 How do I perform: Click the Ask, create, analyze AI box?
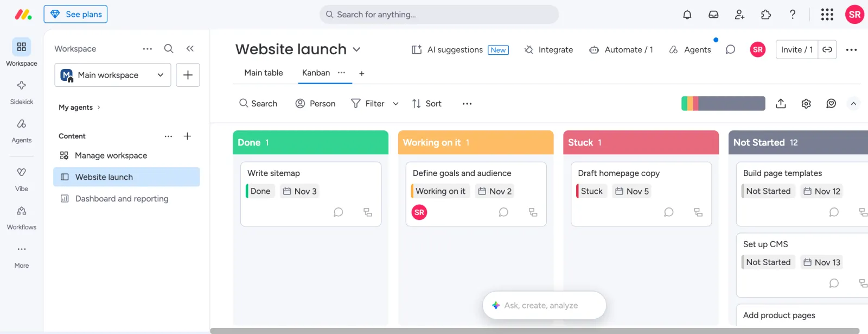click(x=544, y=305)
